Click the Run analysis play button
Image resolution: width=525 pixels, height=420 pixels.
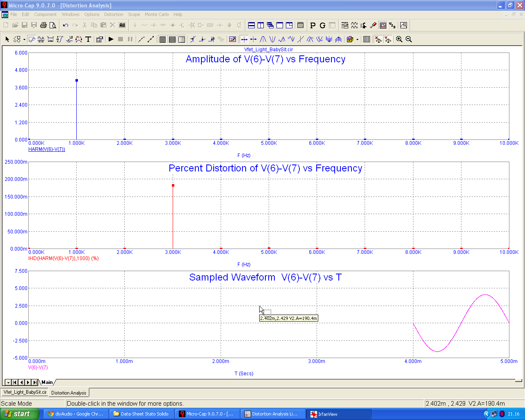click(111, 39)
